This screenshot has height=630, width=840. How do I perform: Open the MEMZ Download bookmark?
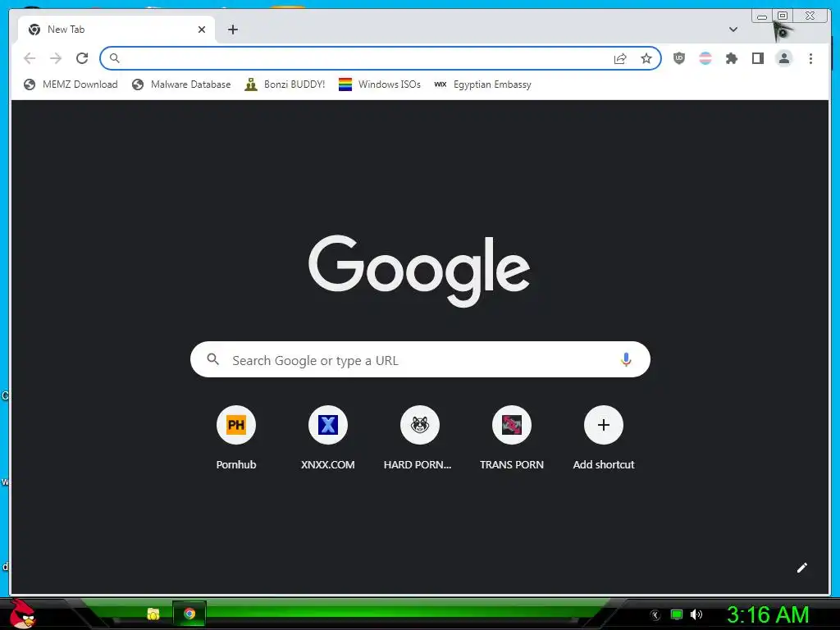coord(71,84)
